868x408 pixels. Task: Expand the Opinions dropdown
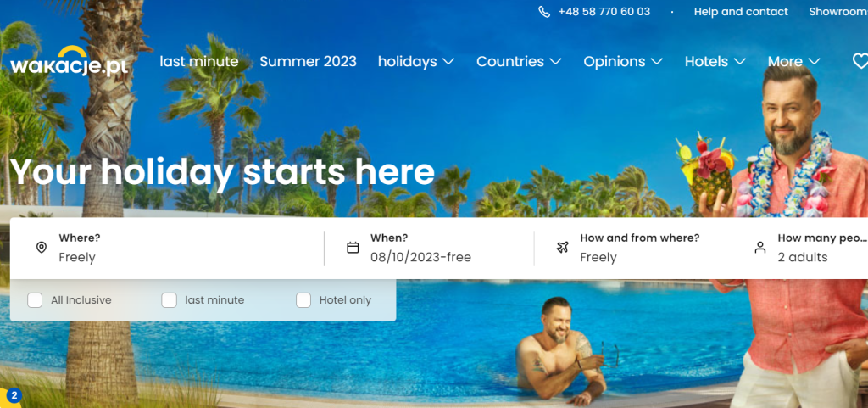click(x=623, y=61)
